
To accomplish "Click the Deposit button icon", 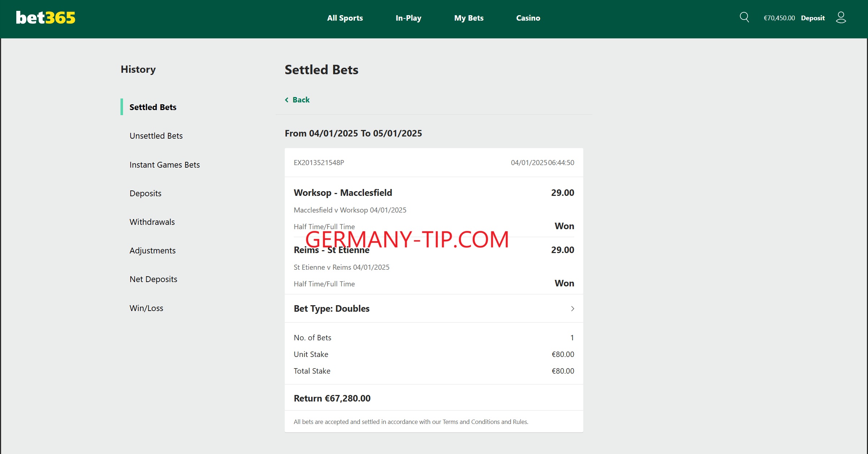I will [812, 17].
